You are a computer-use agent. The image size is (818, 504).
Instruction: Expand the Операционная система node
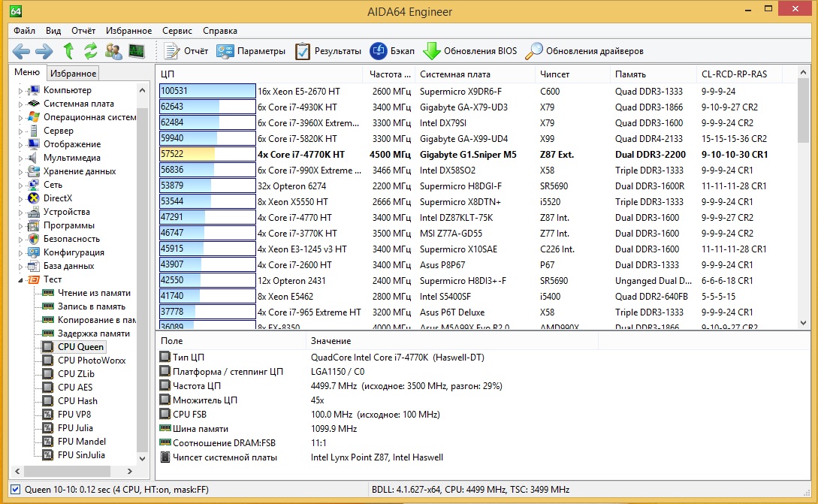pos(20,118)
